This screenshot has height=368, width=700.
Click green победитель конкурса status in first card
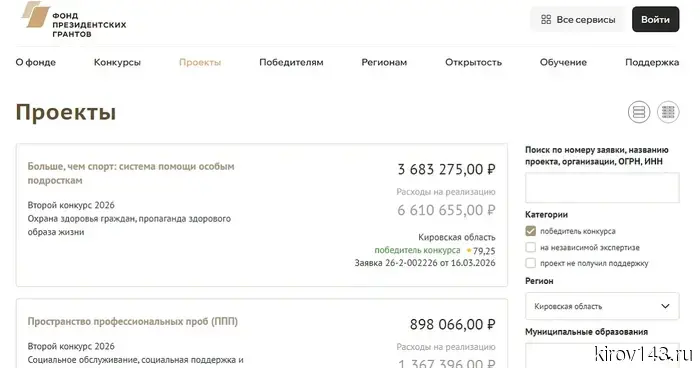point(417,251)
